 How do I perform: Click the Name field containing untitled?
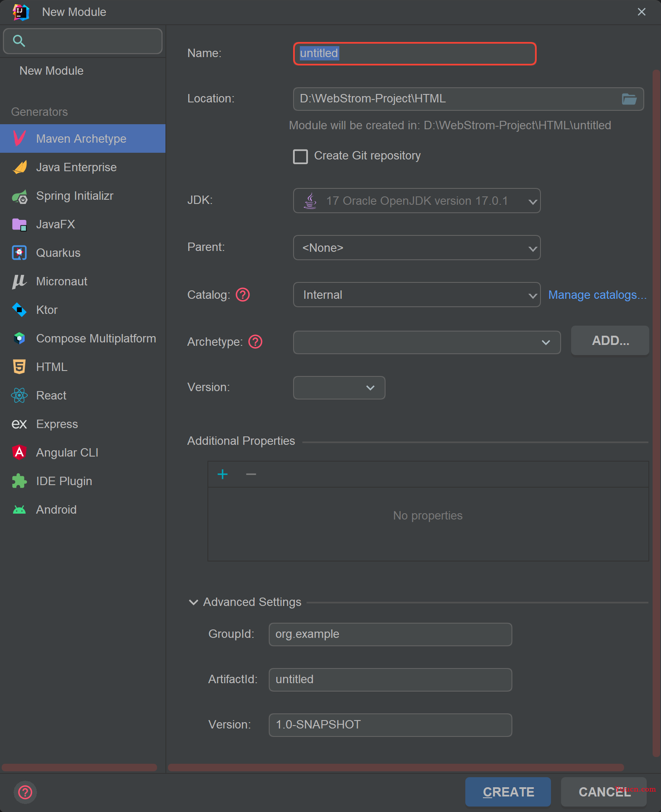(x=414, y=54)
